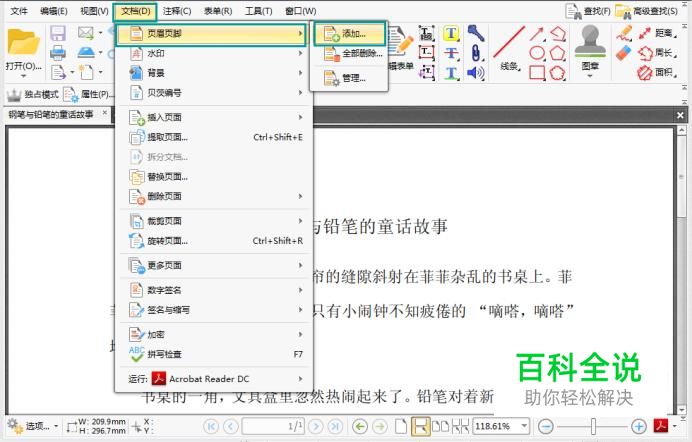Go to the next page button
The width and height of the screenshot is (692, 442).
[316, 426]
